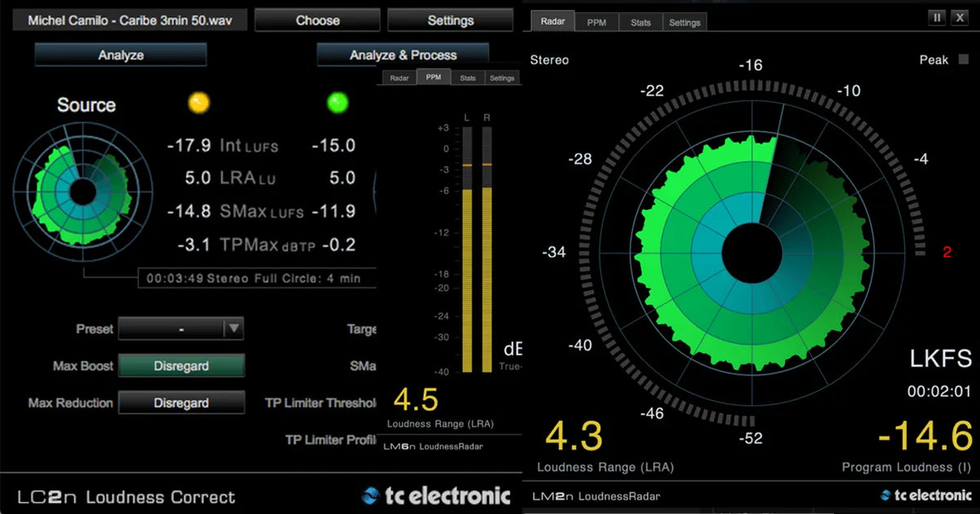Set Max Boost to Disregard
This screenshot has height=514, width=980.
(181, 365)
